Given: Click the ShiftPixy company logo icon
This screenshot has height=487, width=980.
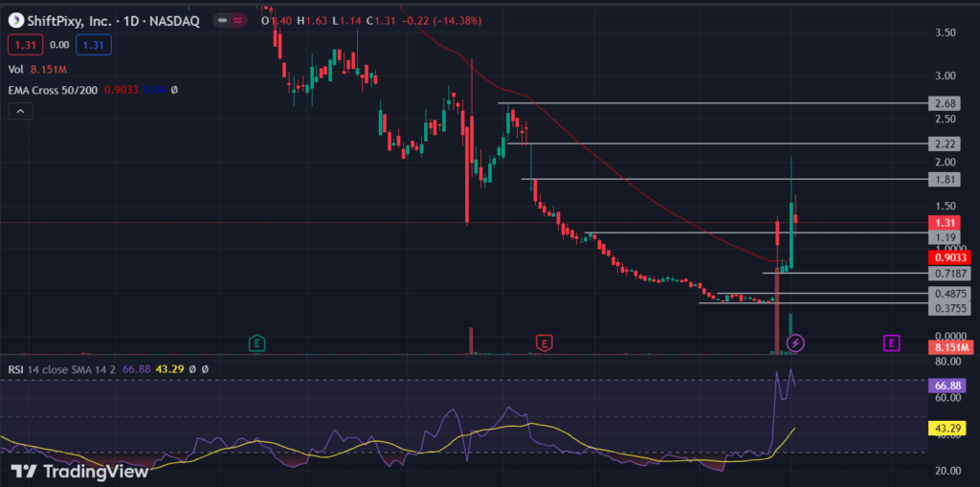Looking at the screenshot, I should [x=15, y=21].
